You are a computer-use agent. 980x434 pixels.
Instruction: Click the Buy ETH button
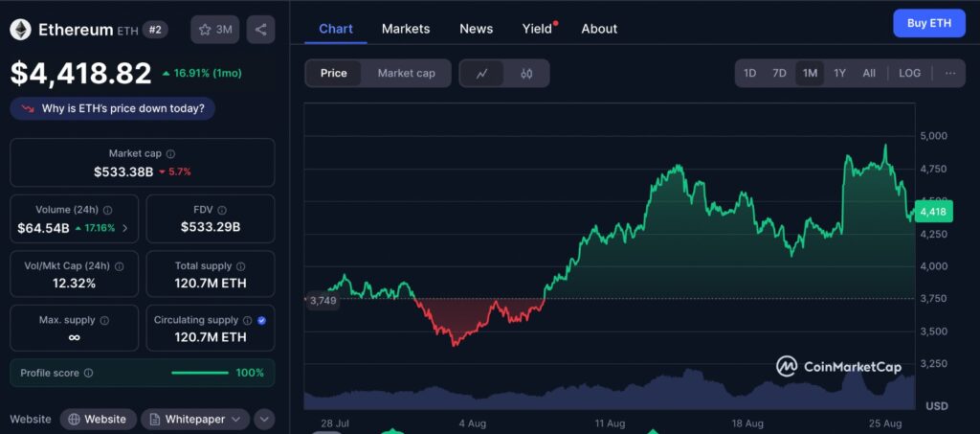[928, 24]
